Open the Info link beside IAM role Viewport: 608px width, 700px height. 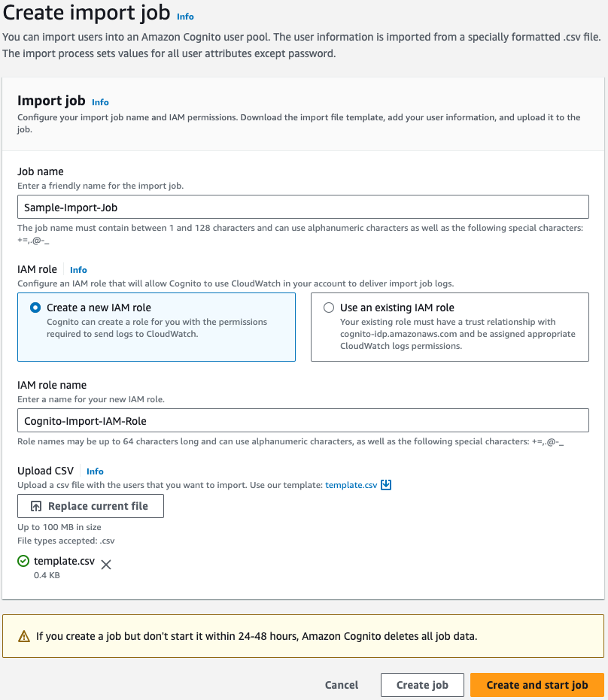pos(78,270)
